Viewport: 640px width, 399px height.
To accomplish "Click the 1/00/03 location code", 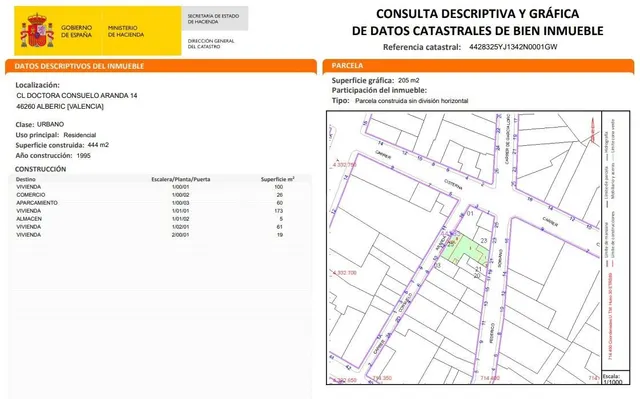I will pos(180,203).
